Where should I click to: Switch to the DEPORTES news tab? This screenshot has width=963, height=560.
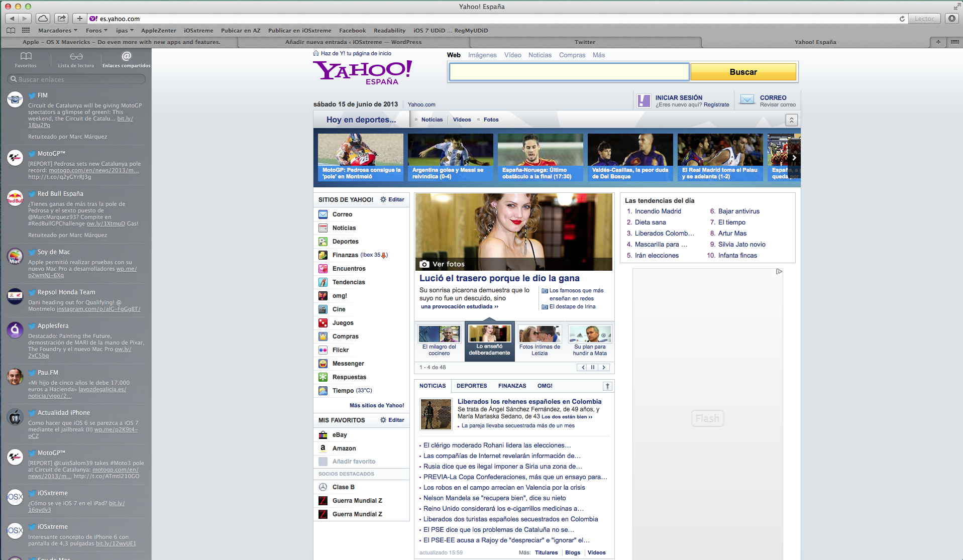click(x=472, y=386)
